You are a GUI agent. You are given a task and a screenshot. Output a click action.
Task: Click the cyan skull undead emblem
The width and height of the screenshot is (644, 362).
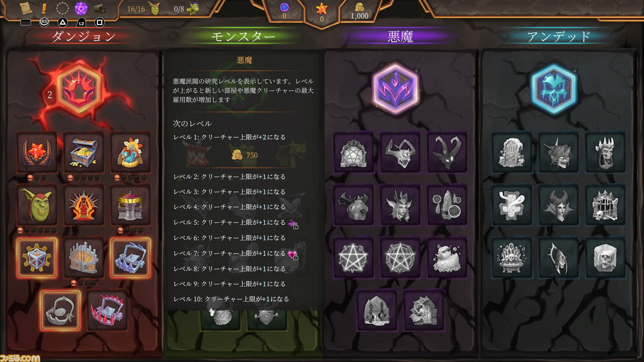pos(555,89)
